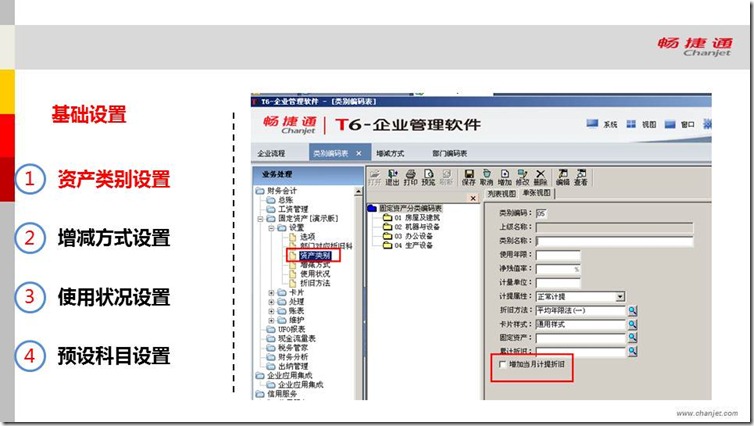Expand the 账表 tree node
Image resolution: width=754 pixels, height=426 pixels.
pyautogui.click(x=271, y=311)
